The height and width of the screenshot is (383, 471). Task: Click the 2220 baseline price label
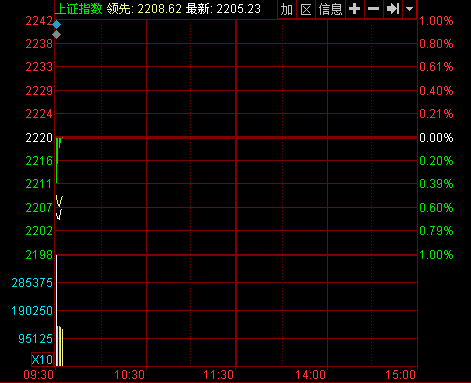tap(39, 138)
